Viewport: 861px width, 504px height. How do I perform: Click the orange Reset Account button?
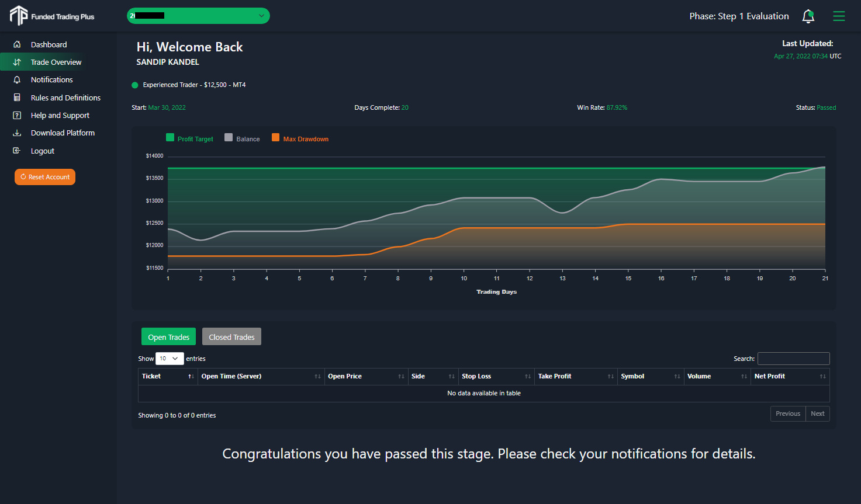click(45, 177)
